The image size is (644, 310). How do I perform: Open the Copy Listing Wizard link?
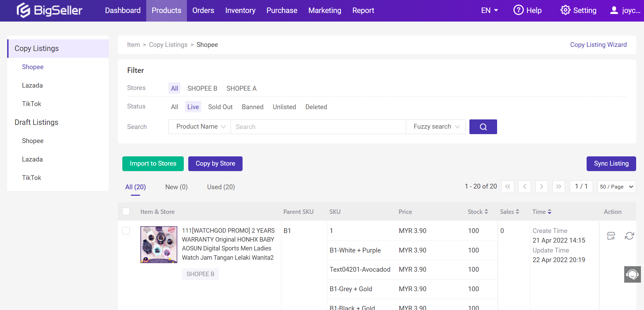[x=598, y=45]
